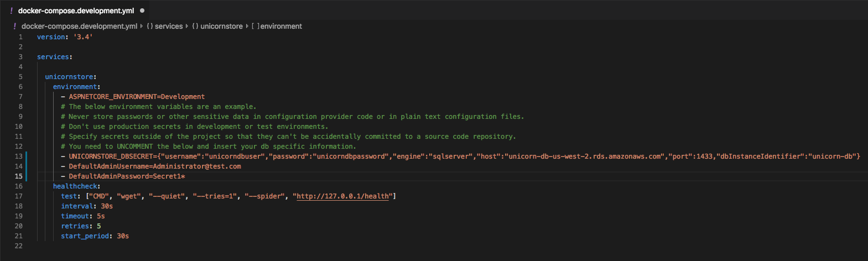Open the http://127.0.0.1/health link
This screenshot has width=868, height=261.
point(344,196)
